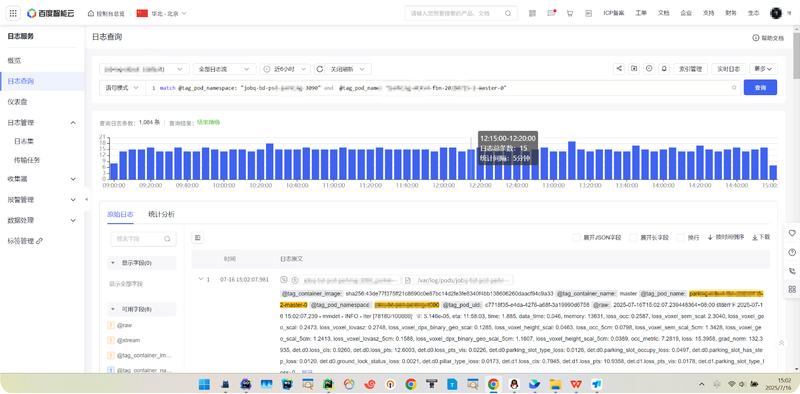Image resolution: width=800 pixels, height=394 pixels.
Task: Click the blue 查询 button
Action: pyautogui.click(x=760, y=87)
